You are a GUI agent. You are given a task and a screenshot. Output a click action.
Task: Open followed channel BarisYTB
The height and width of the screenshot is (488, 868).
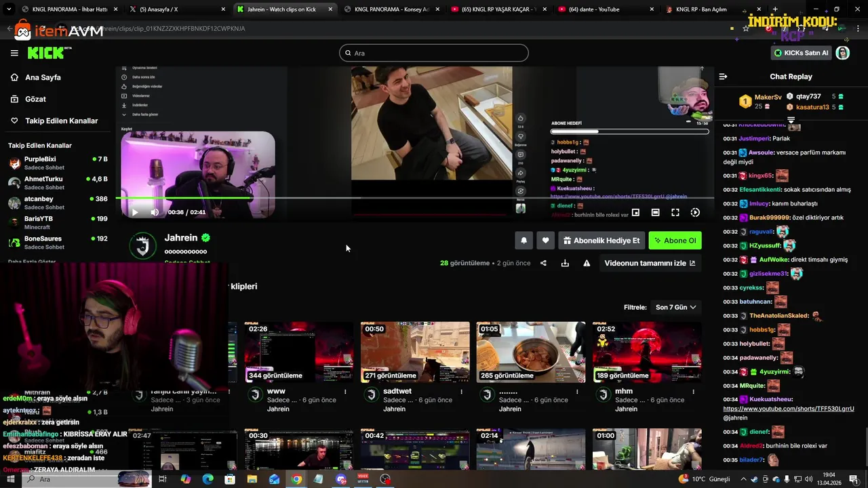tap(58, 222)
